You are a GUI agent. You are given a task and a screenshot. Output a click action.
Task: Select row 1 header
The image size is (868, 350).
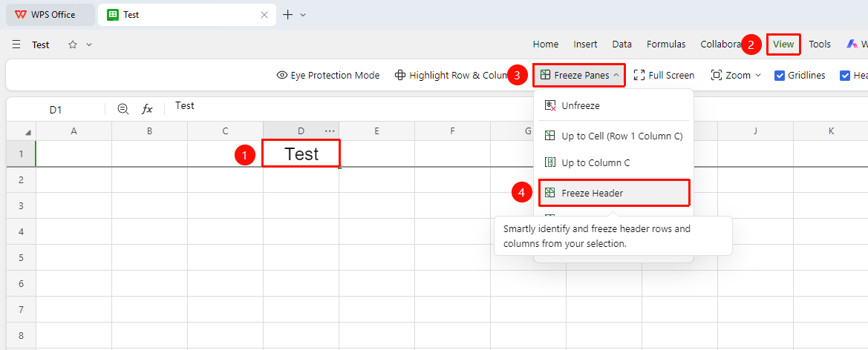tap(21, 153)
